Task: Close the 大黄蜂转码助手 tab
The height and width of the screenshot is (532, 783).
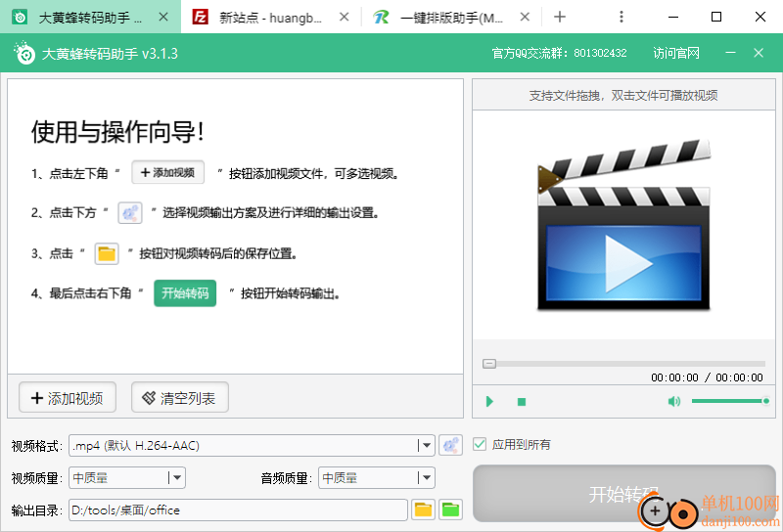Action: tap(163, 17)
